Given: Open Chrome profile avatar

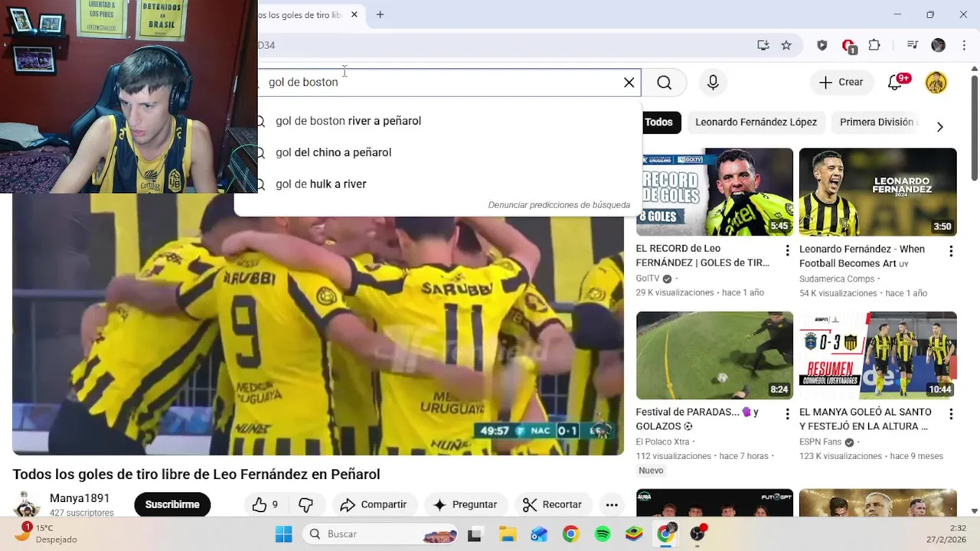Looking at the screenshot, I should pyautogui.click(x=938, y=45).
